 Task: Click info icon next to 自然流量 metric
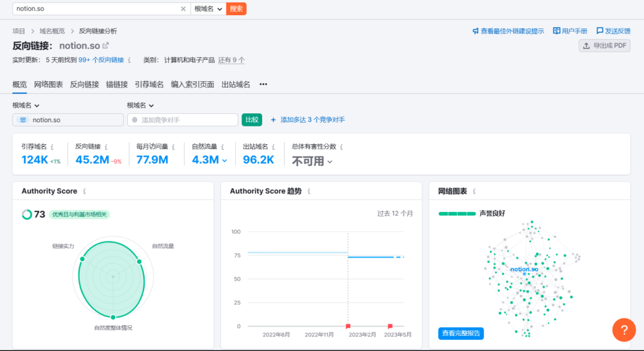tap(223, 147)
